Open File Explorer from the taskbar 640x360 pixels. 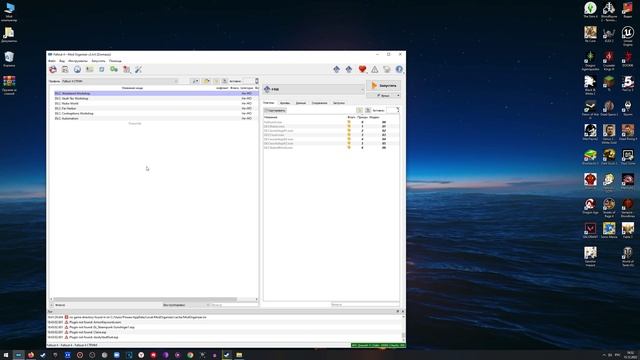239,355
